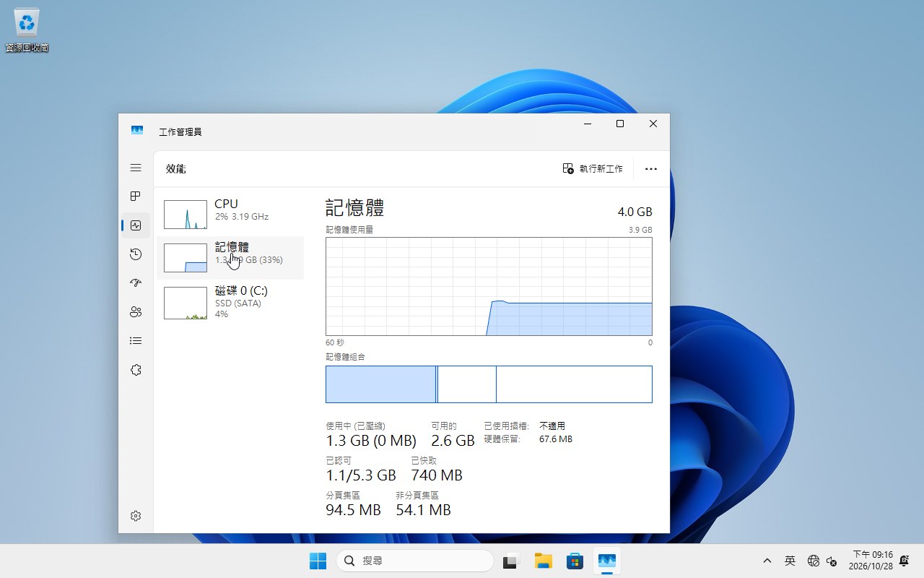Open Task Manager settings gear

[x=136, y=516]
